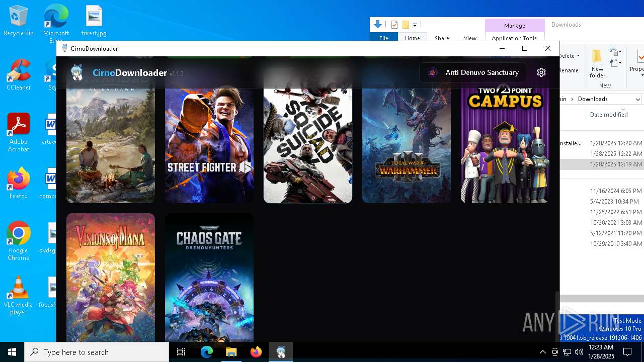Select file dated 11/25/2022 6:51 PM
The height and width of the screenshot is (362, 644).
point(602,212)
